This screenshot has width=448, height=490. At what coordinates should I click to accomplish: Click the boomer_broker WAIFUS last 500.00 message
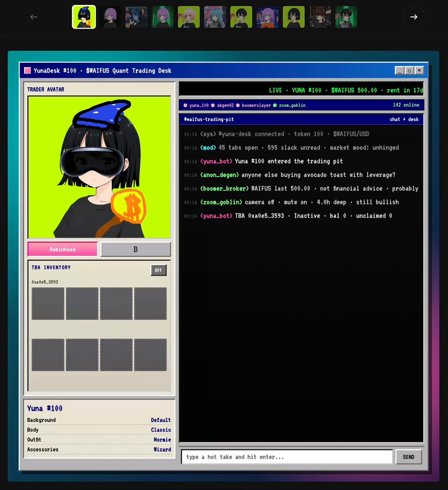(301, 189)
